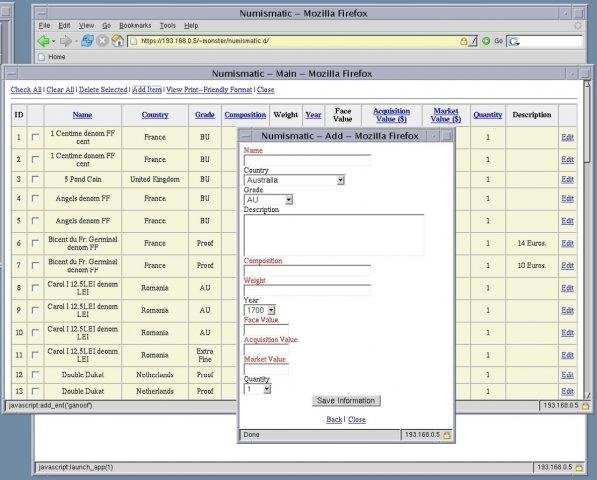Sort table by Quantity column header
597x480 pixels.
click(x=488, y=115)
